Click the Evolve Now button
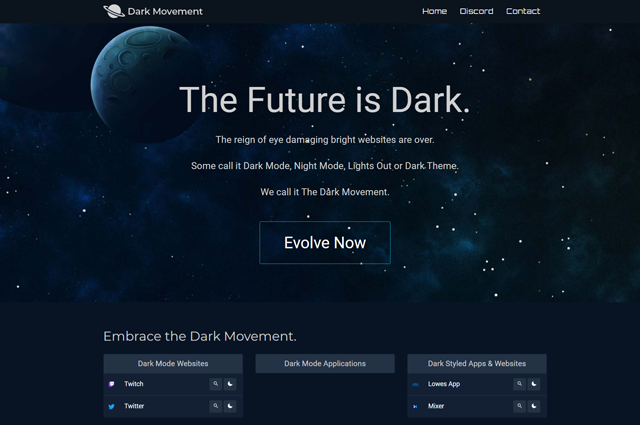The width and height of the screenshot is (640, 425). [x=325, y=243]
